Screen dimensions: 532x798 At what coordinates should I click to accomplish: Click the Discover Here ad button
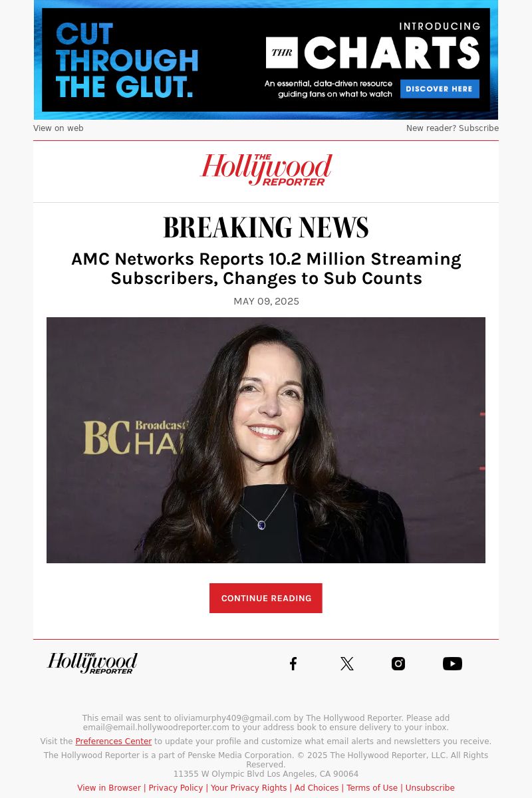[440, 88]
